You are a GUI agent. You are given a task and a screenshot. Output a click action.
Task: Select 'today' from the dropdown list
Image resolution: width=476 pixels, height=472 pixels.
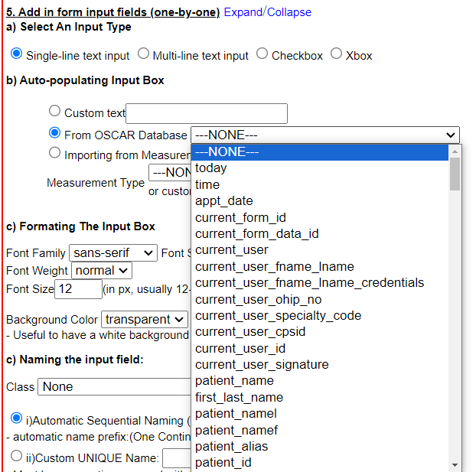211,168
